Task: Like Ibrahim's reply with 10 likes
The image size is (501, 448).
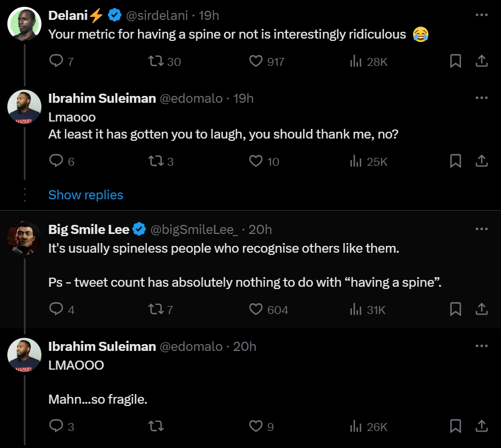Action: pos(255,161)
